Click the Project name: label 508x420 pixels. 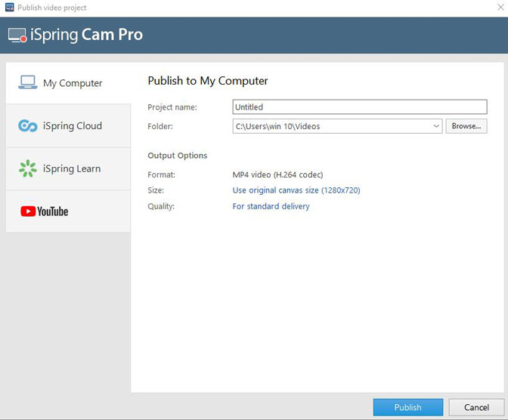point(172,107)
